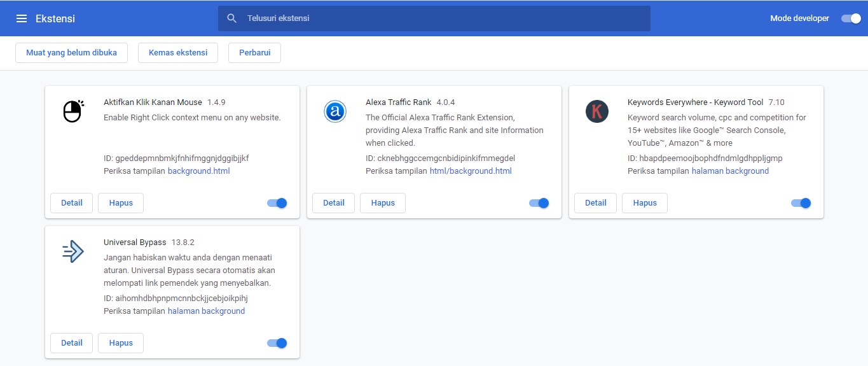The width and height of the screenshot is (868, 366).
Task: Disable Keywords Everywhere extension toggle
Action: click(x=801, y=203)
